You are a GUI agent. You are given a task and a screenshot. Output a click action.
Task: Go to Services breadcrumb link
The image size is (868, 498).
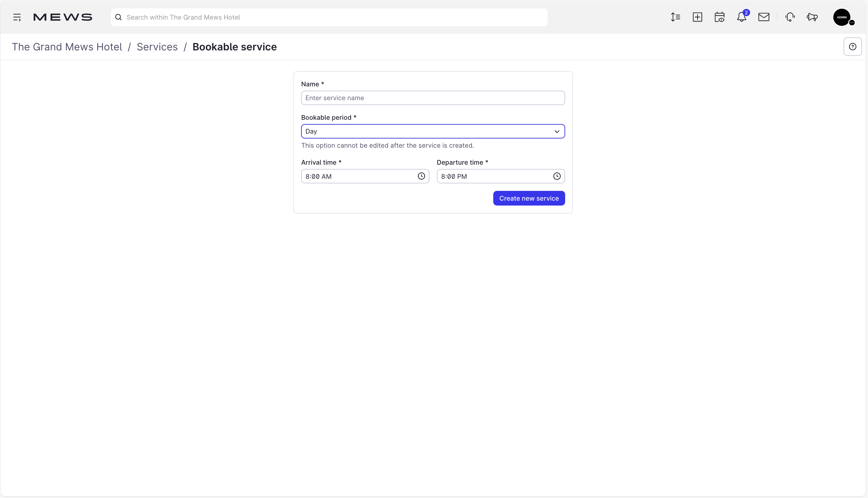pyautogui.click(x=157, y=47)
